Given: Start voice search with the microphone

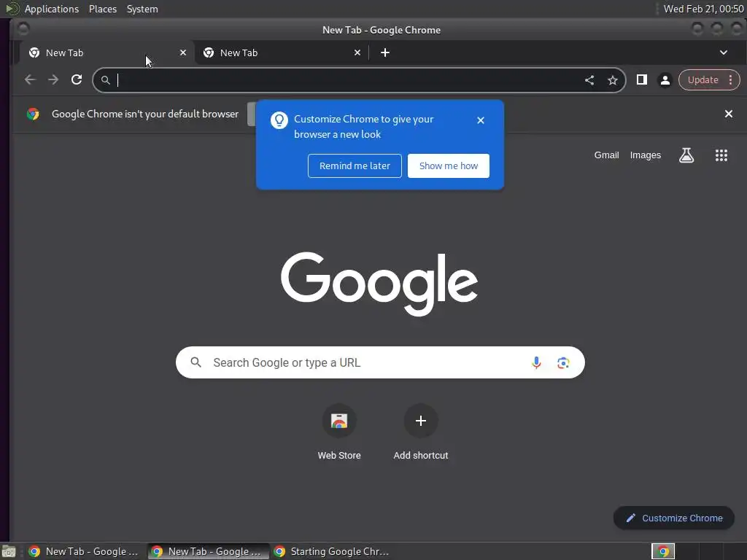Looking at the screenshot, I should [536, 363].
